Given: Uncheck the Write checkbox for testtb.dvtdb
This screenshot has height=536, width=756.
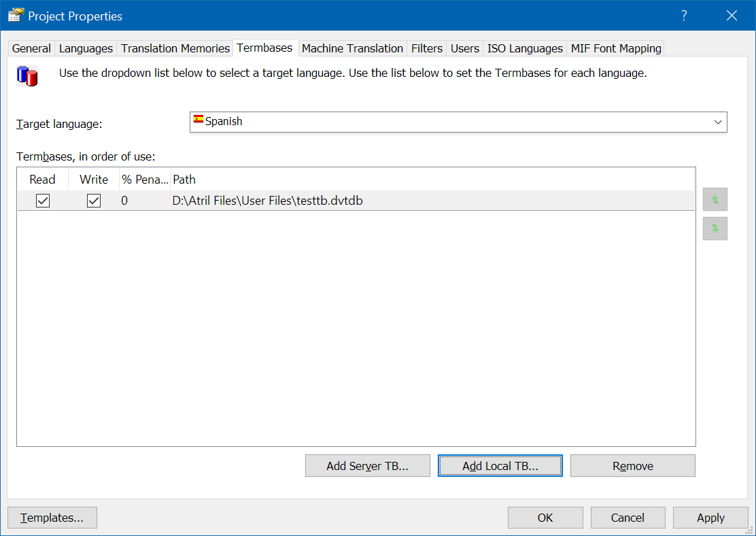Looking at the screenshot, I should coord(94,201).
